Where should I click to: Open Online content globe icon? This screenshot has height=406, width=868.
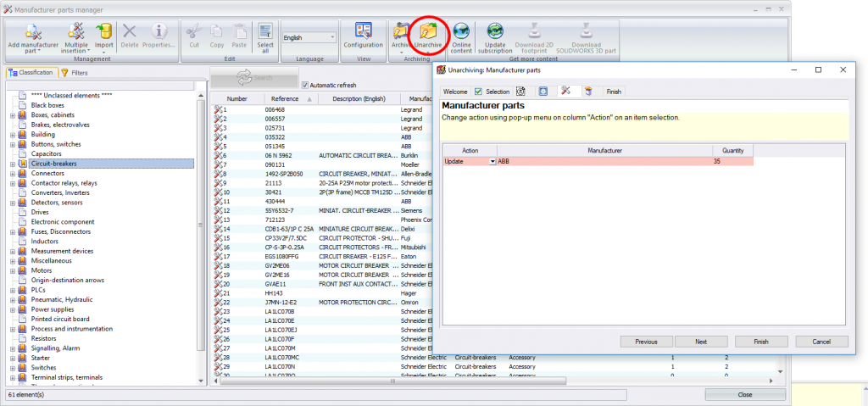(x=461, y=32)
